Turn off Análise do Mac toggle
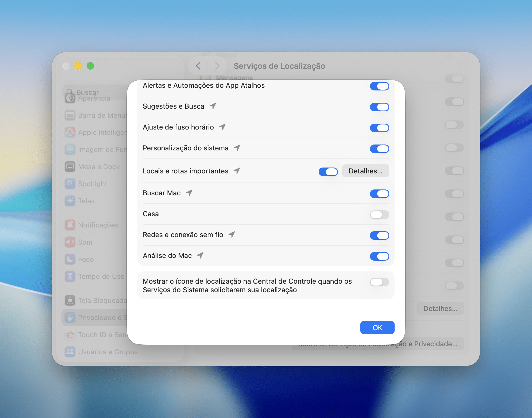 point(379,256)
